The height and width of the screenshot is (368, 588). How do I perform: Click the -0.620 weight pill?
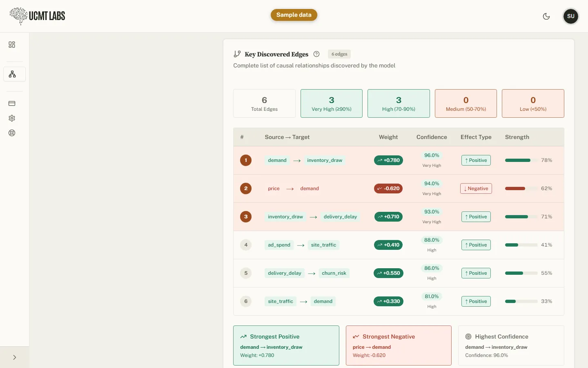(x=388, y=188)
